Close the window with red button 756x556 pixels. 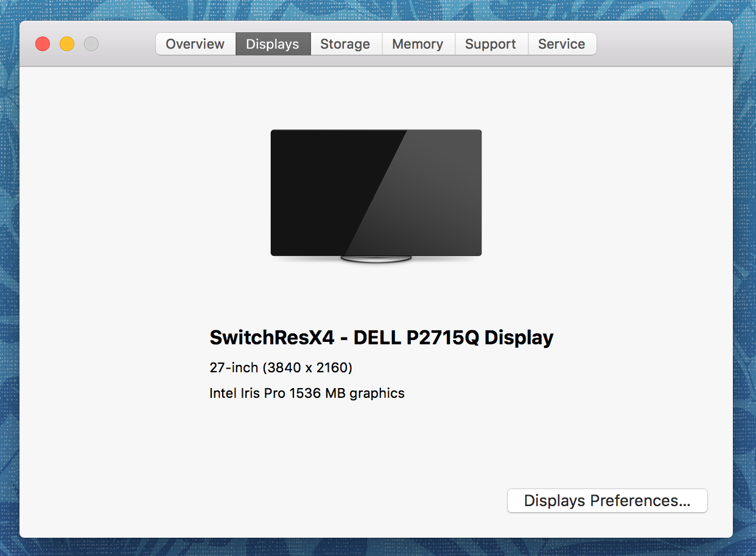(43, 44)
